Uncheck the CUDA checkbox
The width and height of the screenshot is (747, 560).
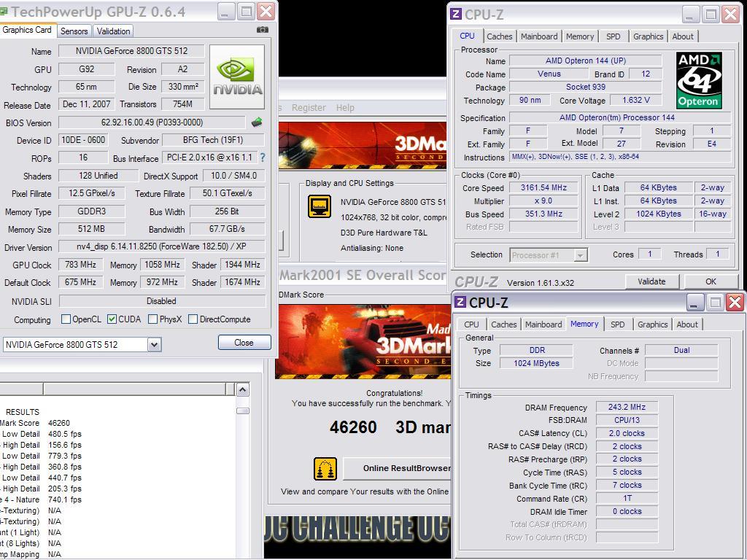pyautogui.click(x=112, y=319)
